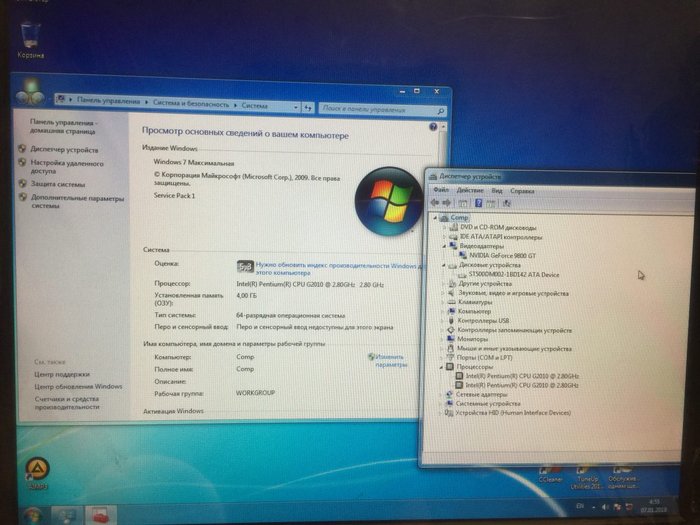
Task: Open Диспетчер устройств link in sidebar
Action: click(x=64, y=150)
